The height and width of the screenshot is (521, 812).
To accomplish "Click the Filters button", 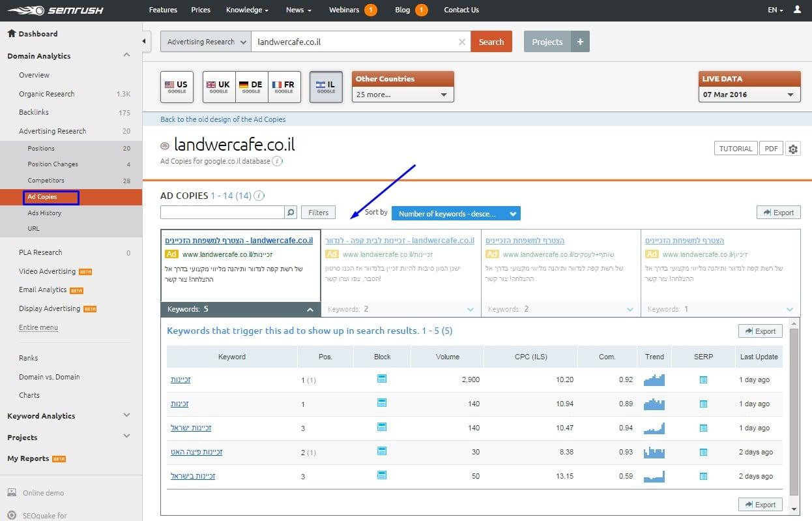I will click(319, 213).
